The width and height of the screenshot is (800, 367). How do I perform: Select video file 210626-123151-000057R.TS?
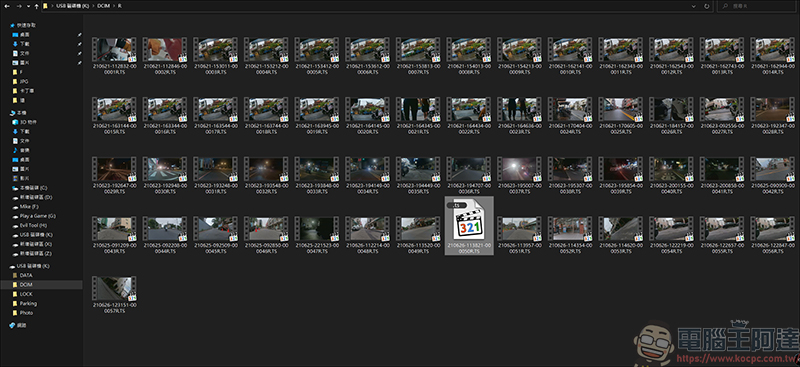click(x=114, y=295)
